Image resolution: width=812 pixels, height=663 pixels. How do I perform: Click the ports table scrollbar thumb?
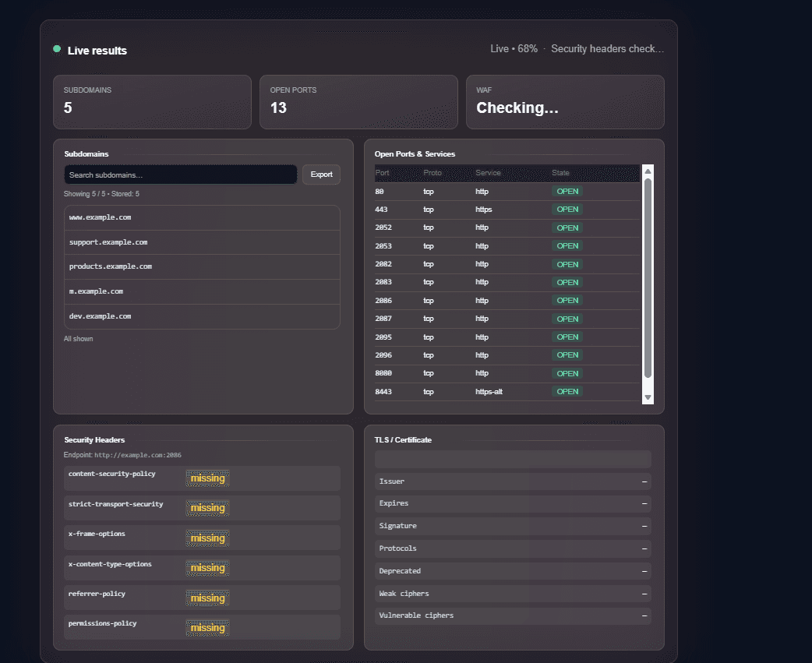click(x=648, y=278)
